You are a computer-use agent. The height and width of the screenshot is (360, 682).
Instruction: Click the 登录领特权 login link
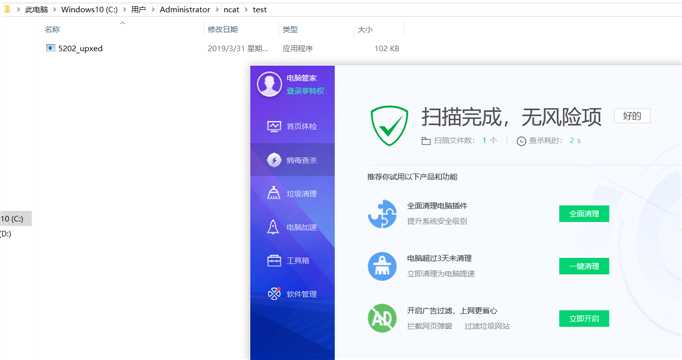point(305,91)
